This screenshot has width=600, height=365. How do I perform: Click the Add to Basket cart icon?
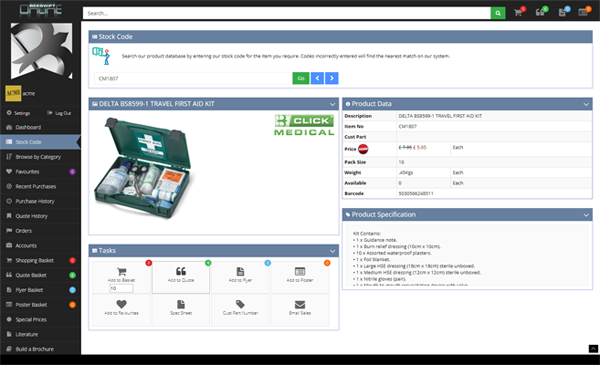(122, 272)
